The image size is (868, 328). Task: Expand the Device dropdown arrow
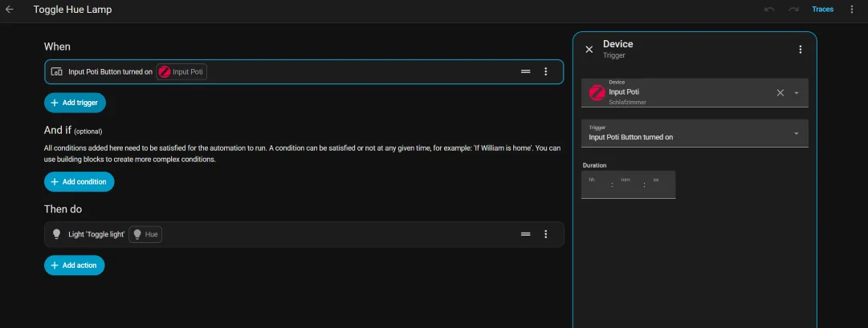click(797, 93)
